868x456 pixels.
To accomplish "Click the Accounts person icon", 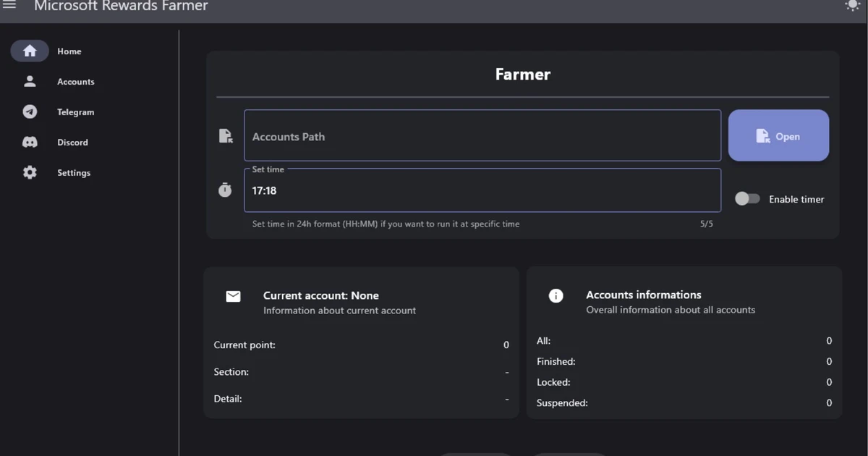I will point(30,81).
